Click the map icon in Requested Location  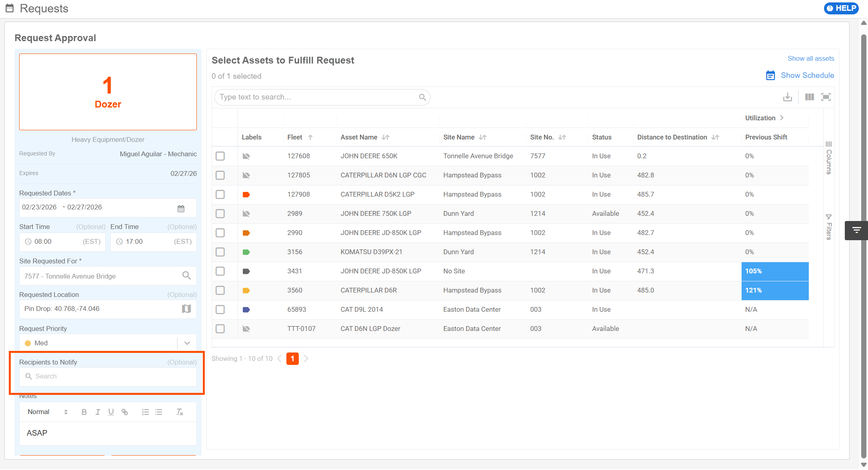186,309
